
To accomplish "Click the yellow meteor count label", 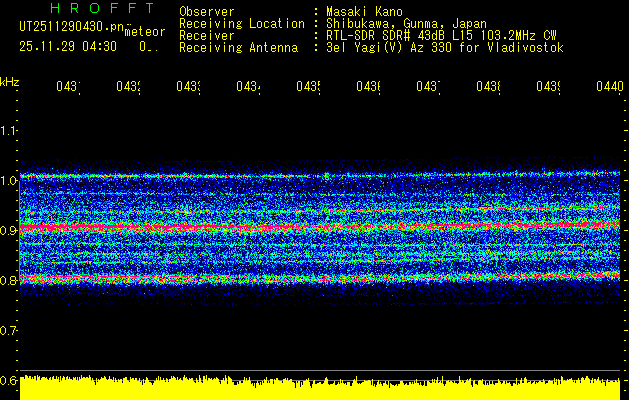I will [145, 32].
